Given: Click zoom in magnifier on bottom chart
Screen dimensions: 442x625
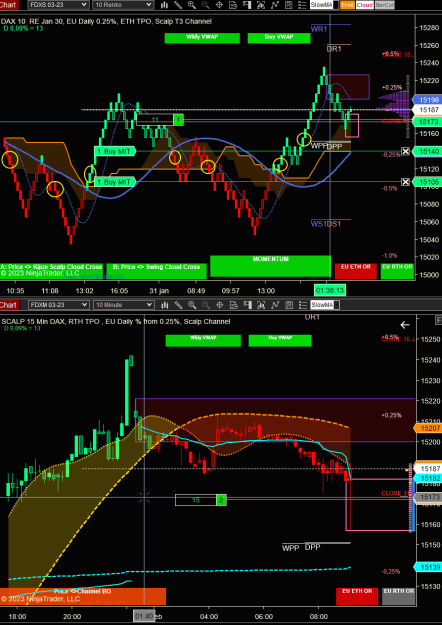Looking at the screenshot, I should (x=192, y=305).
